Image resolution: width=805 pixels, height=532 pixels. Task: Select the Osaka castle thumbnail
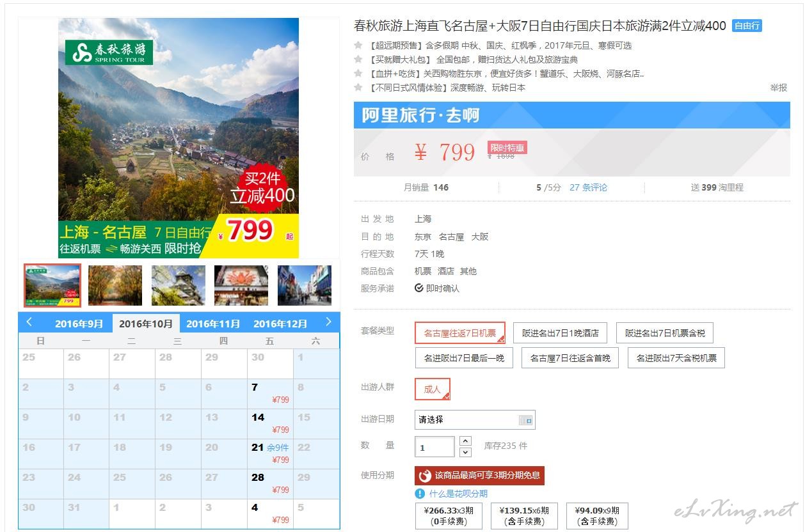[179, 285]
